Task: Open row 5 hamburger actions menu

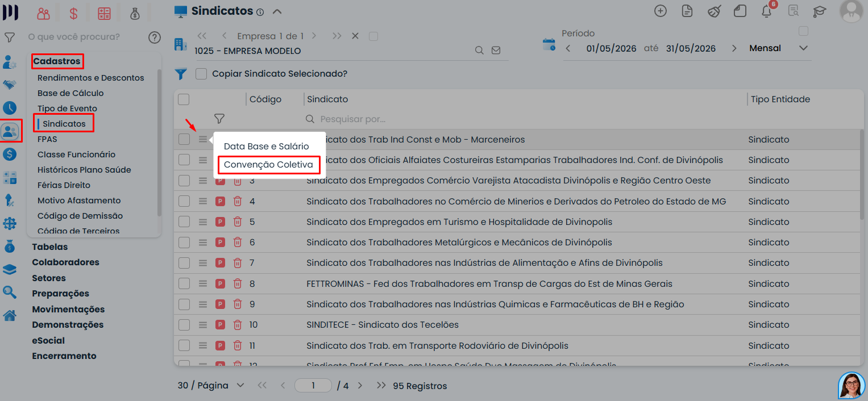Action: point(203,222)
